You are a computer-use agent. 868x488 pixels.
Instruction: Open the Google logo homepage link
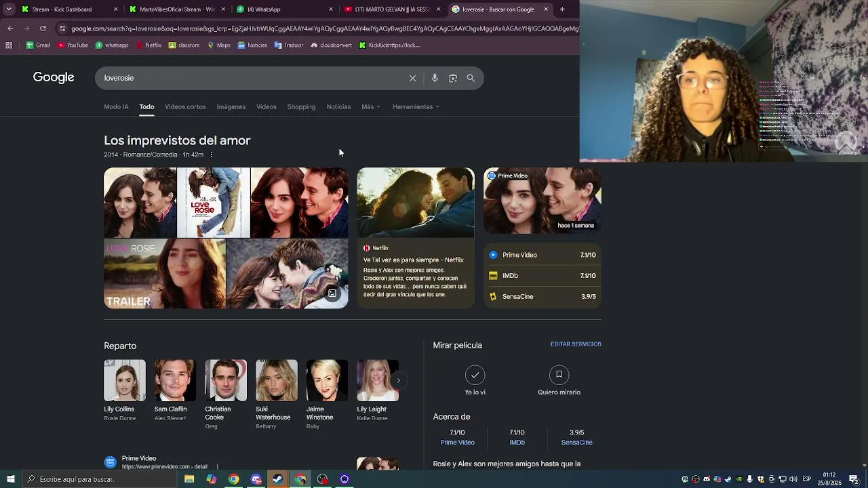[x=54, y=77]
